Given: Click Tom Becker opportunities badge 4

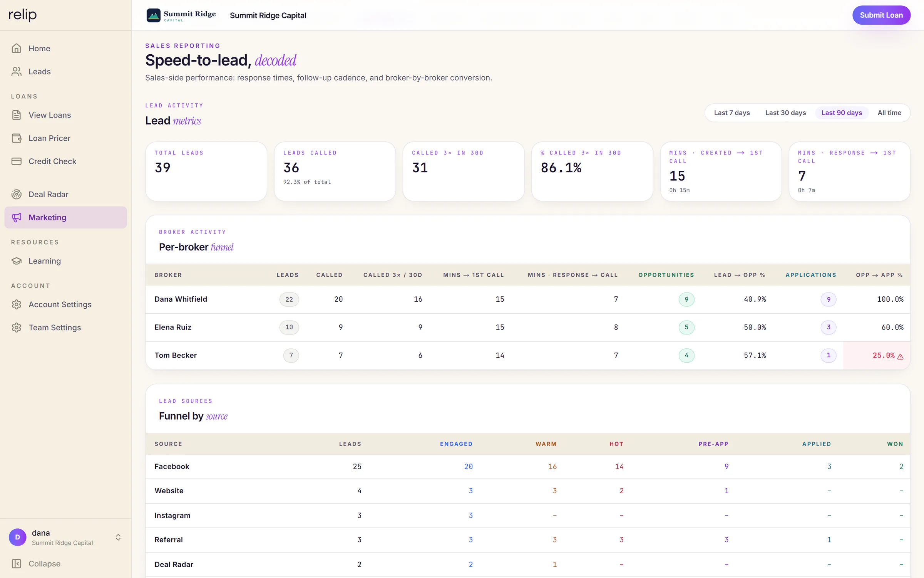Looking at the screenshot, I should (686, 355).
